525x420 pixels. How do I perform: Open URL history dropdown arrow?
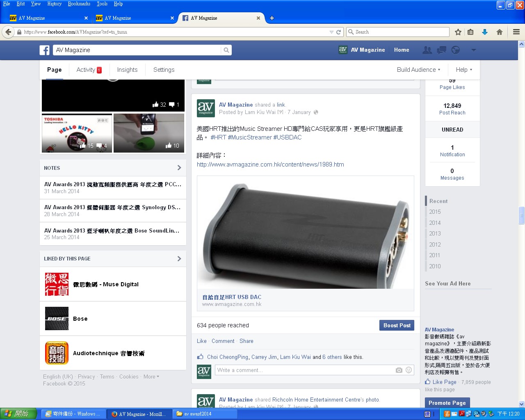[x=331, y=32]
